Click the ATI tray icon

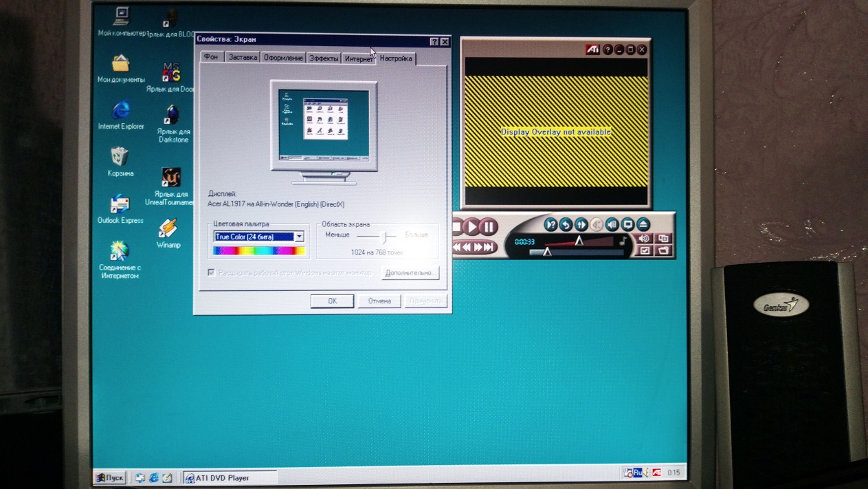(656, 472)
